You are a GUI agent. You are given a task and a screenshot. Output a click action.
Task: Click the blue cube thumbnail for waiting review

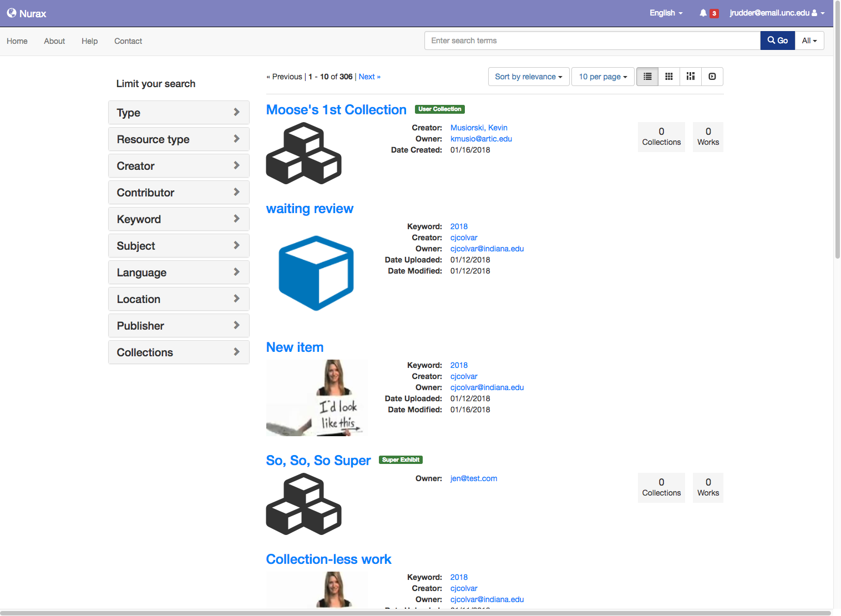click(316, 273)
